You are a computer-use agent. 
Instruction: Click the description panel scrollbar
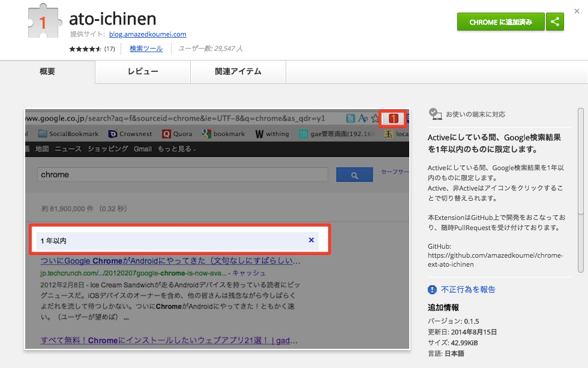coord(581,191)
